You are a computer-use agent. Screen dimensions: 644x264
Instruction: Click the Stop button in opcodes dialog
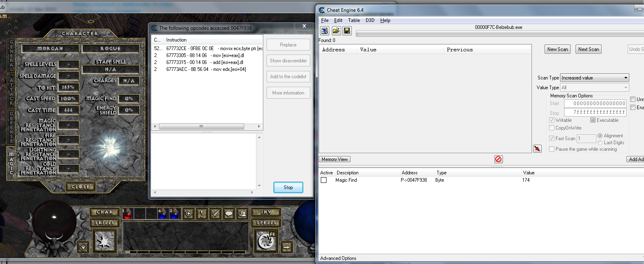(x=288, y=187)
